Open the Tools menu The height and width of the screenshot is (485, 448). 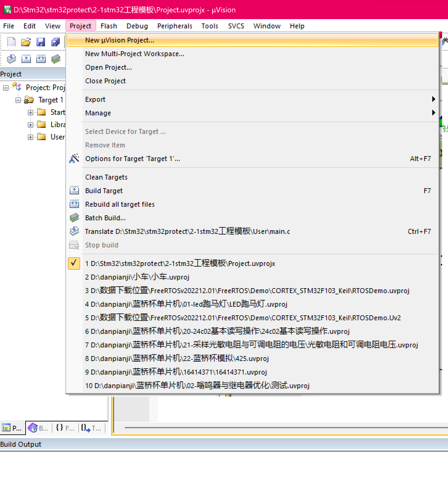click(210, 26)
